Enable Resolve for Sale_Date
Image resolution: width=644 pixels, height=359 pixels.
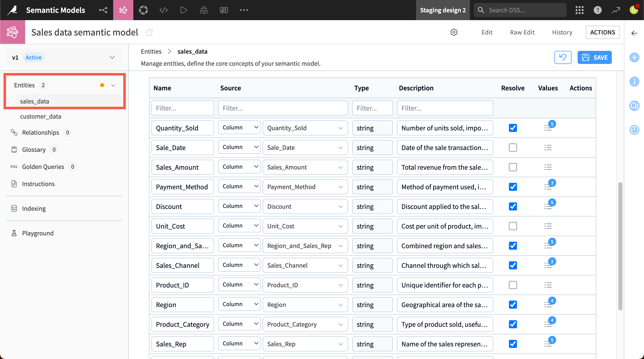(x=513, y=148)
